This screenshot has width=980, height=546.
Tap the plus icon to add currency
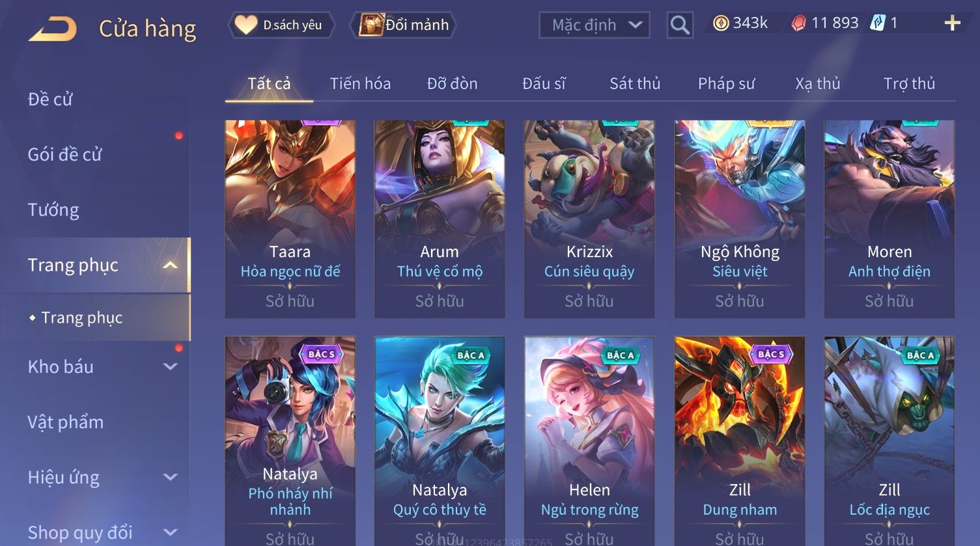click(952, 23)
